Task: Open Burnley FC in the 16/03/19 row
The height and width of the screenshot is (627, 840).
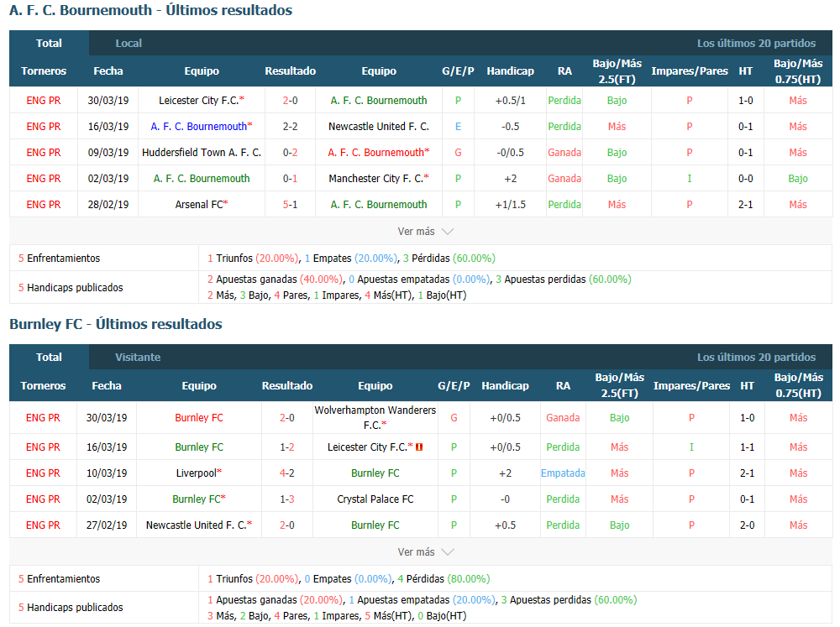Action: pos(199,447)
